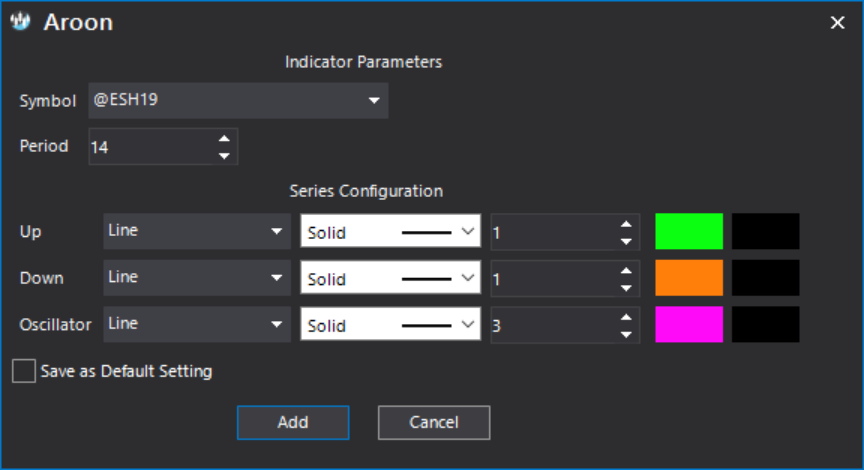This screenshot has width=864, height=470.
Task: Decrease the Oscillator line width
Action: click(626, 334)
